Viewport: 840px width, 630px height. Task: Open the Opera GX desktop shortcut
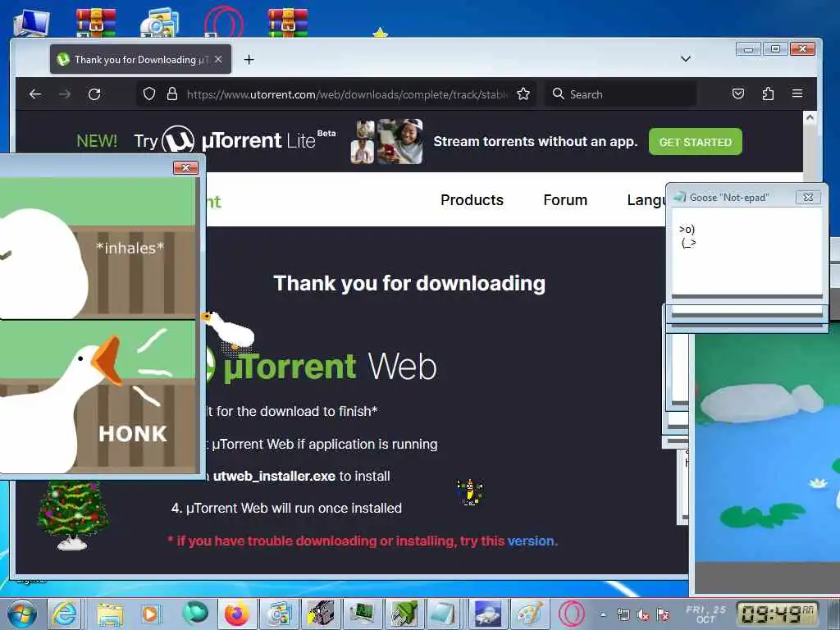(224, 22)
